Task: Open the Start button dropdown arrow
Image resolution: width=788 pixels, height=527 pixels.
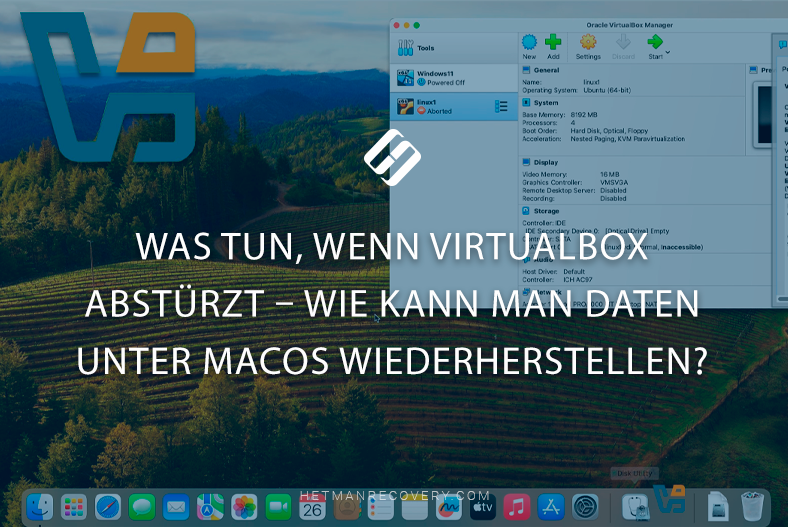Action: pos(668,52)
